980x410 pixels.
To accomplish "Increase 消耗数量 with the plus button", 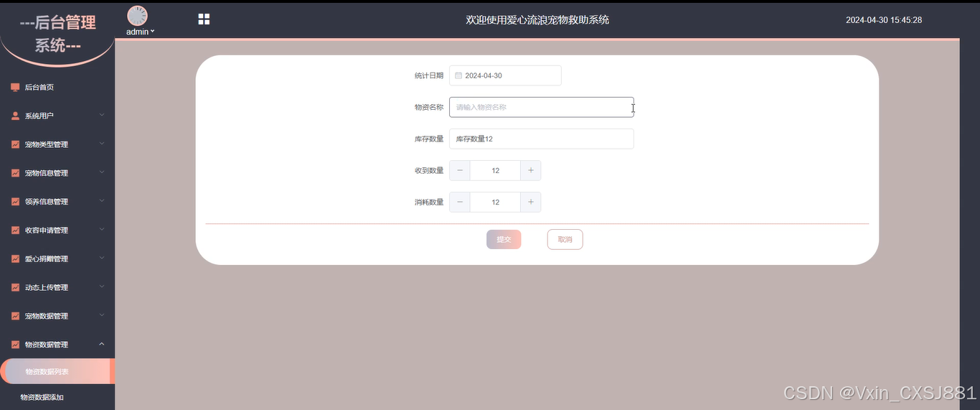I will (x=531, y=202).
